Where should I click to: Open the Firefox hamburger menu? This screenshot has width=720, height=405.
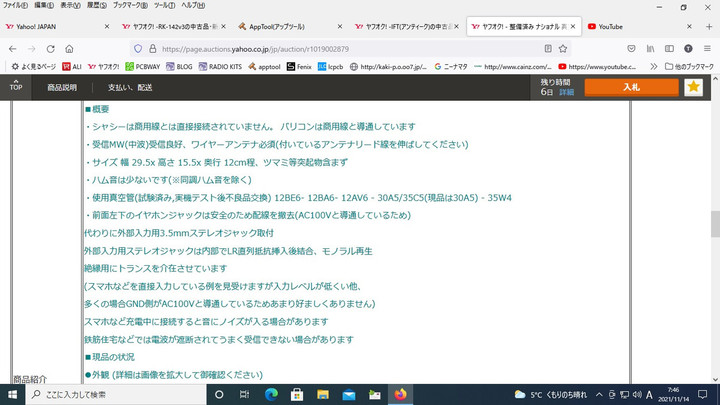[708, 47]
